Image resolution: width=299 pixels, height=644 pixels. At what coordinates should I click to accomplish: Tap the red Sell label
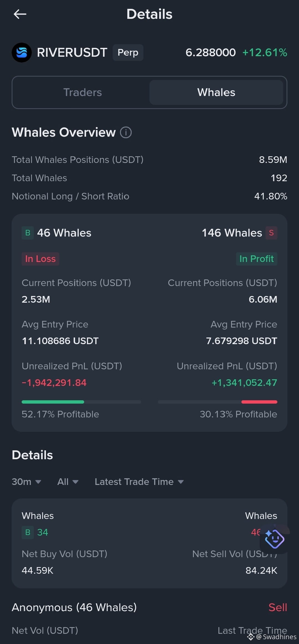pyautogui.click(x=278, y=607)
